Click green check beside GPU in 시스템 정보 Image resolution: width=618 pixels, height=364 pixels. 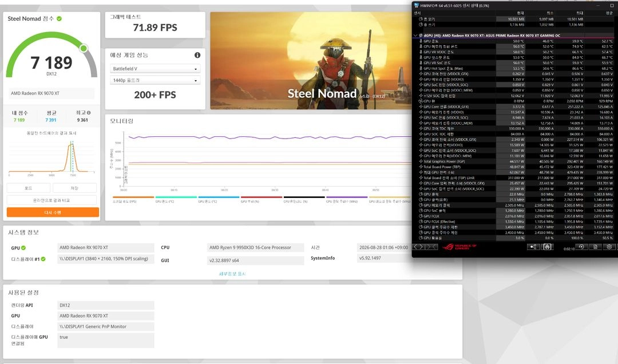click(x=23, y=248)
